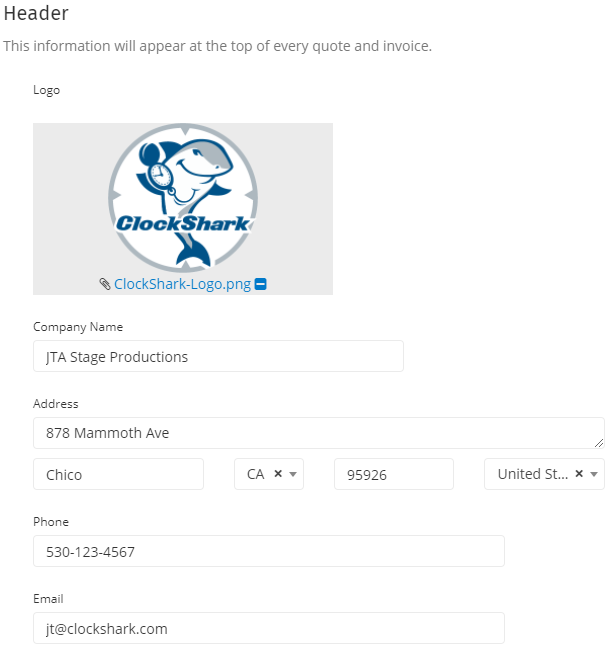Focus the Company Name field with JTA Stage Productions
The image size is (611, 650).
(x=218, y=356)
